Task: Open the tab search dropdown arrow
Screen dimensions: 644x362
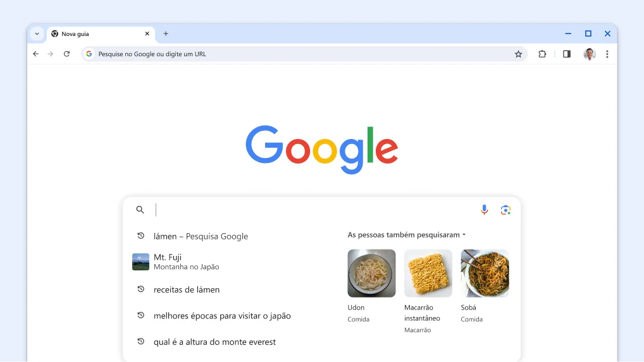Action: click(x=37, y=33)
